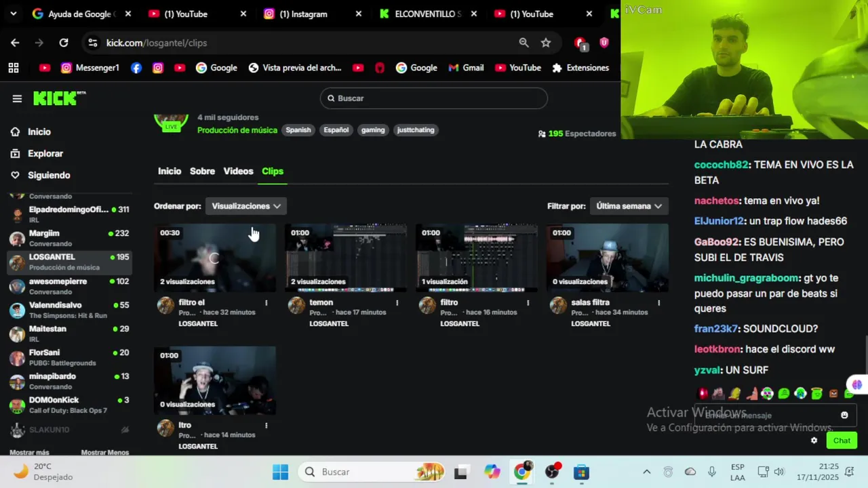
Task: Click the gaming tag
Action: pos(373,130)
